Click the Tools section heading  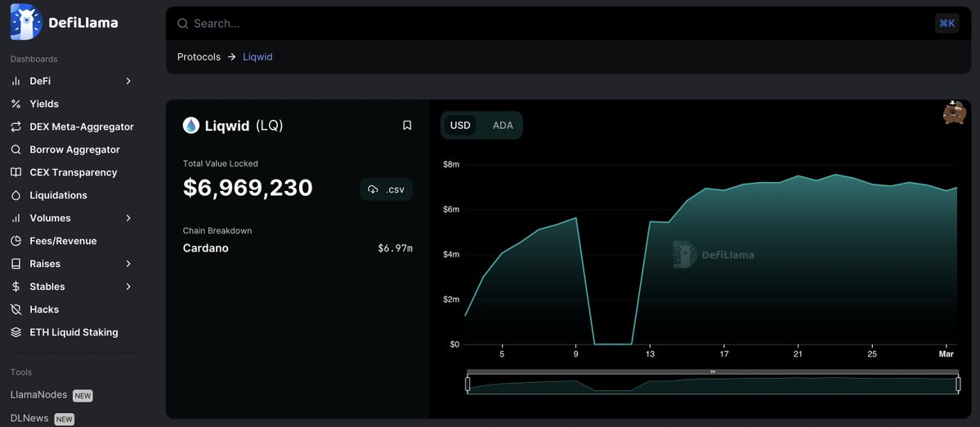pyautogui.click(x=20, y=372)
